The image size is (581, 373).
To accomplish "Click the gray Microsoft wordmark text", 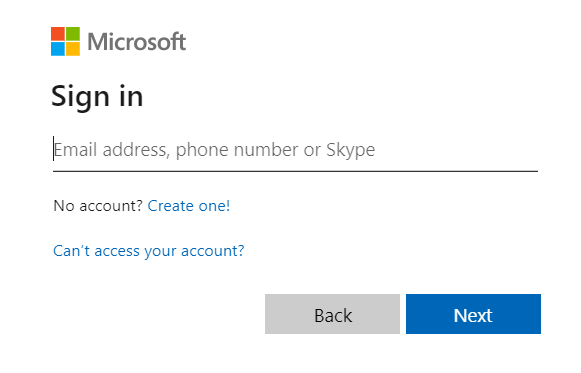I will [136, 41].
